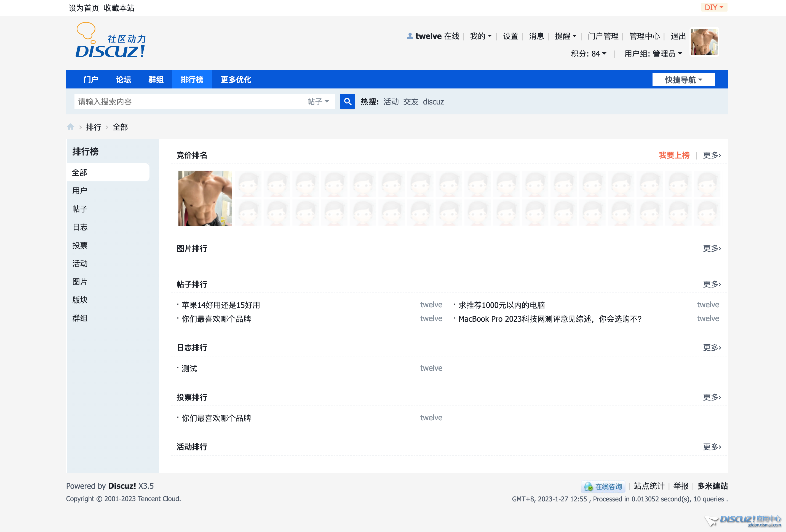Open user avatar at top right

click(704, 42)
